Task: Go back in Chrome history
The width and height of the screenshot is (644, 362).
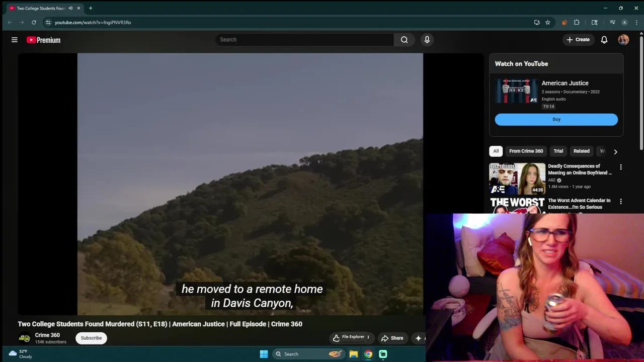Action: point(10,22)
